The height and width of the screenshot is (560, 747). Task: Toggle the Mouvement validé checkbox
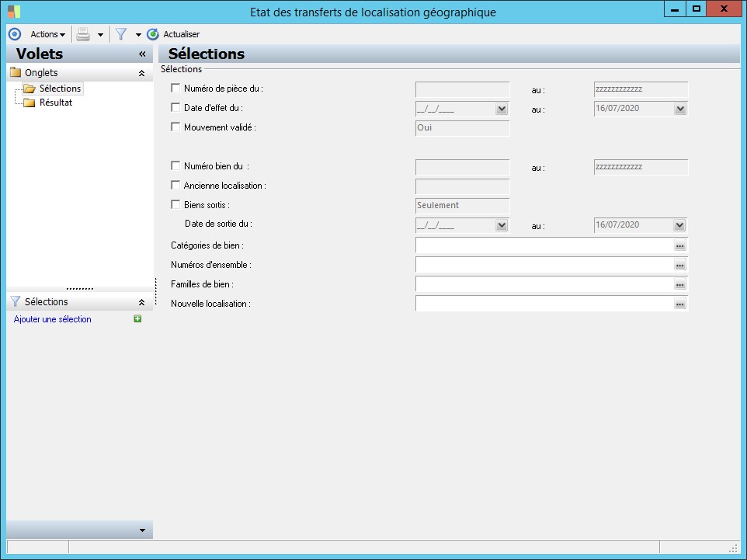[175, 127]
